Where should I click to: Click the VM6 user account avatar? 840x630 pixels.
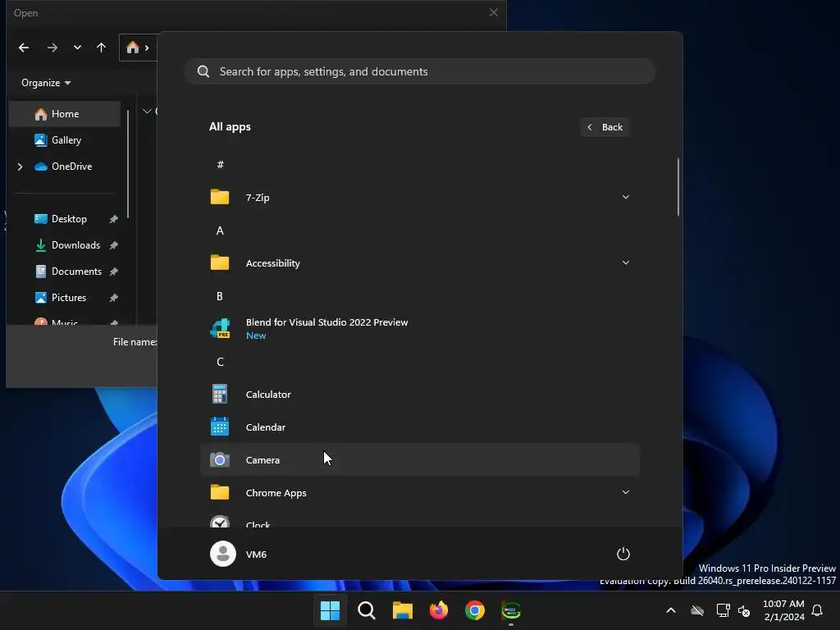click(x=223, y=554)
